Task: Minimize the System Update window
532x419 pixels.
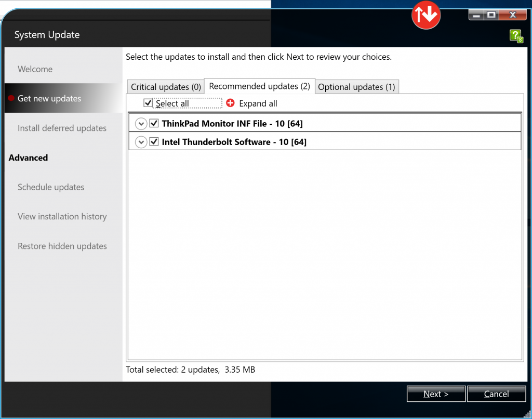Action: tap(476, 15)
